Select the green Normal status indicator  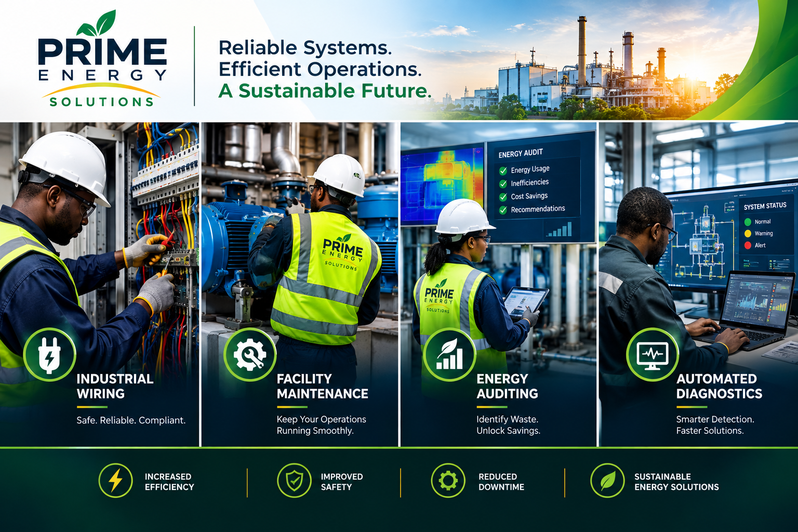(x=748, y=222)
